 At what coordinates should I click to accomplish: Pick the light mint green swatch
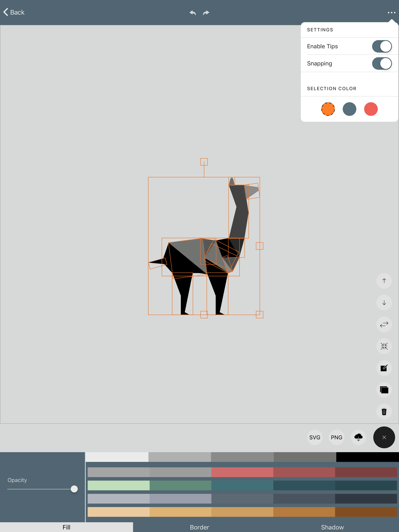click(x=119, y=485)
